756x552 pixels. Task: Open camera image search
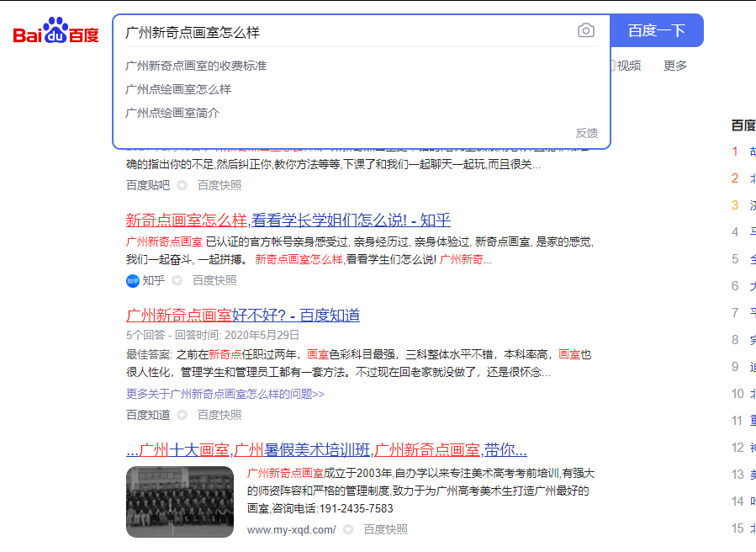point(586,30)
